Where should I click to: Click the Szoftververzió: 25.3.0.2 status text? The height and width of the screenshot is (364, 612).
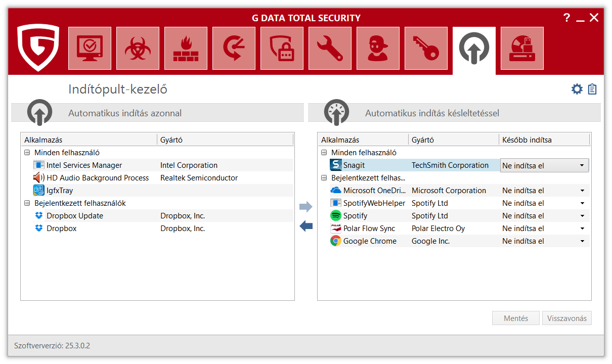(52, 346)
